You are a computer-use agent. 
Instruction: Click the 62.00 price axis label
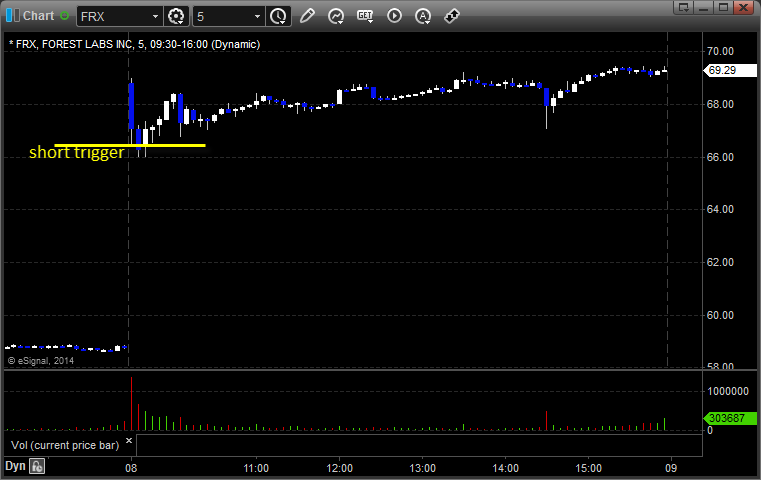720,262
